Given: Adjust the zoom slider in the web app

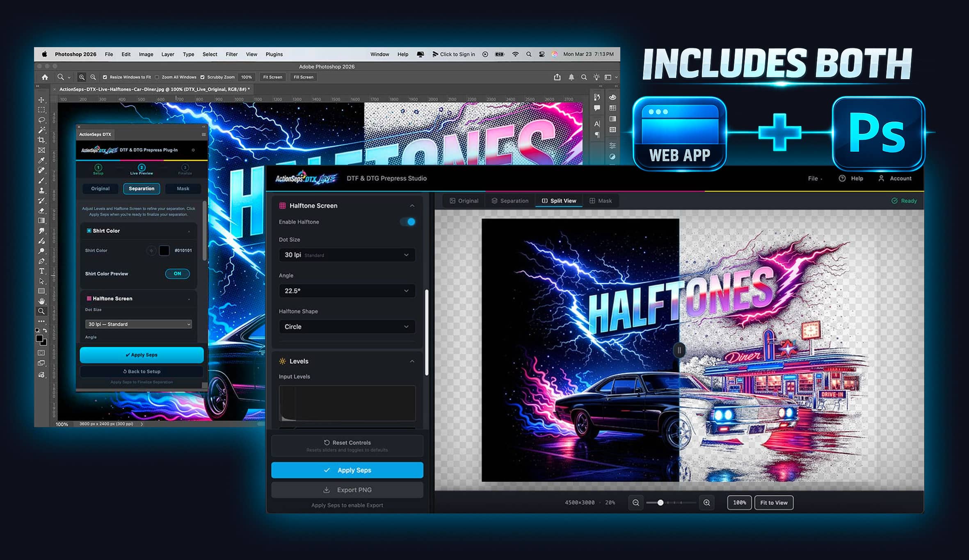Looking at the screenshot, I should point(660,502).
